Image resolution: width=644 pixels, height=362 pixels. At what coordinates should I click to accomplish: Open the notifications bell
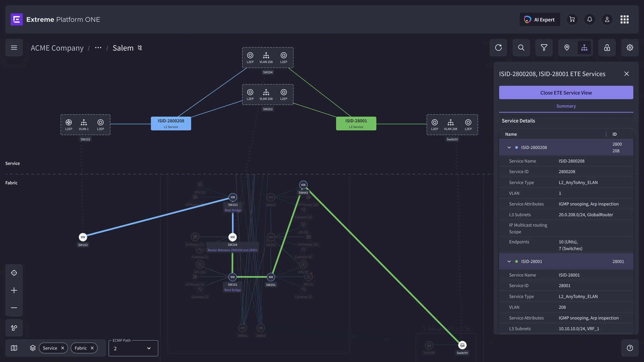(590, 19)
